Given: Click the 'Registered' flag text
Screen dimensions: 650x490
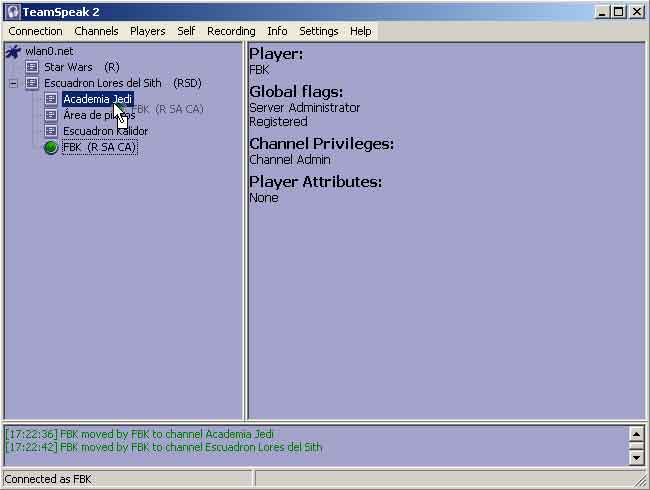Looking at the screenshot, I should [278, 122].
